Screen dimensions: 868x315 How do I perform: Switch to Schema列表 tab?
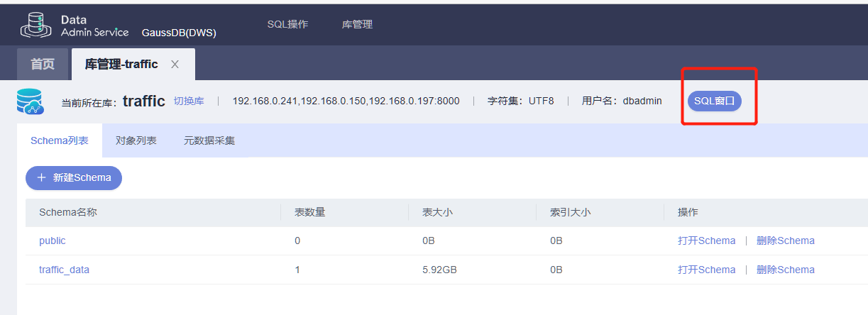pyautogui.click(x=60, y=140)
